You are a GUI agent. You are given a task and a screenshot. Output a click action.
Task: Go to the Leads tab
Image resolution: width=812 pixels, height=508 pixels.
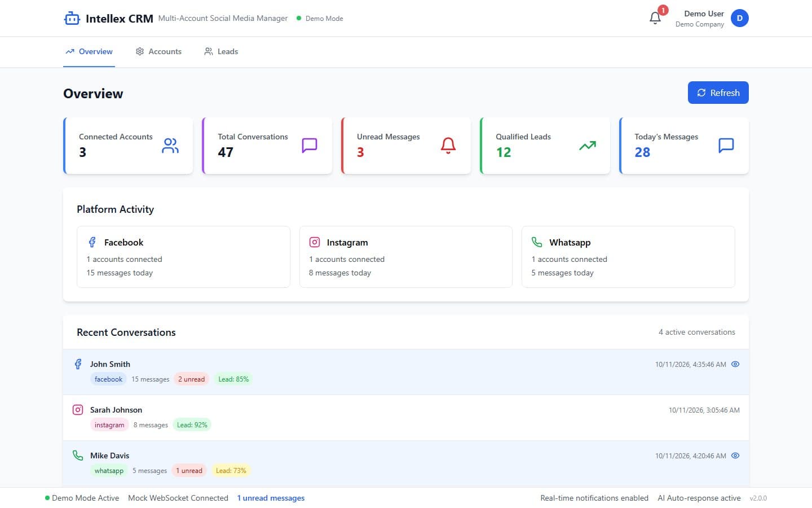pos(221,51)
